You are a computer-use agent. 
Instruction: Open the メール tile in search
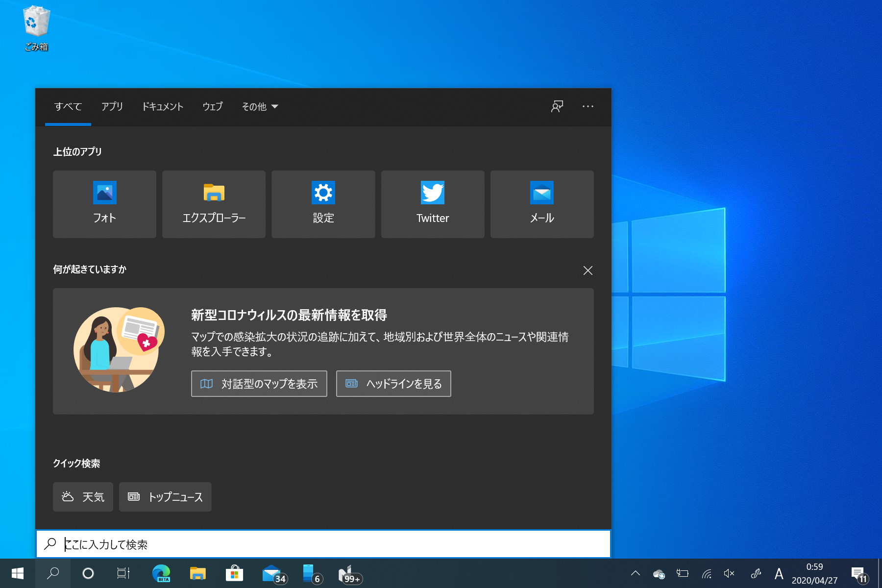click(x=541, y=204)
